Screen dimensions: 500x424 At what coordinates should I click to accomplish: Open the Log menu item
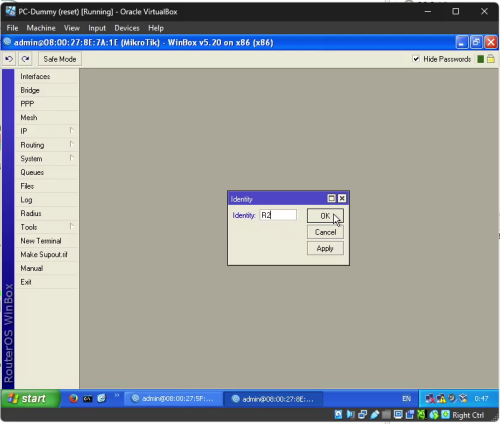[x=46, y=200]
